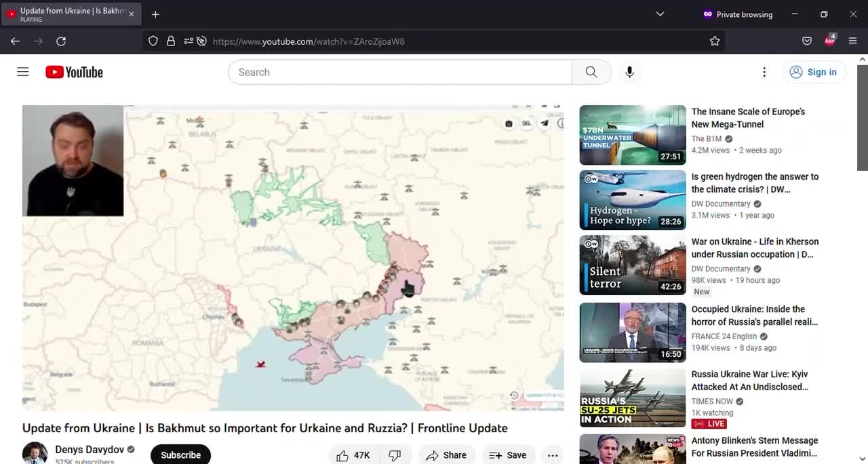Open War on Ukraine Life in Kherson title
The width and height of the screenshot is (868, 464).
(755, 248)
